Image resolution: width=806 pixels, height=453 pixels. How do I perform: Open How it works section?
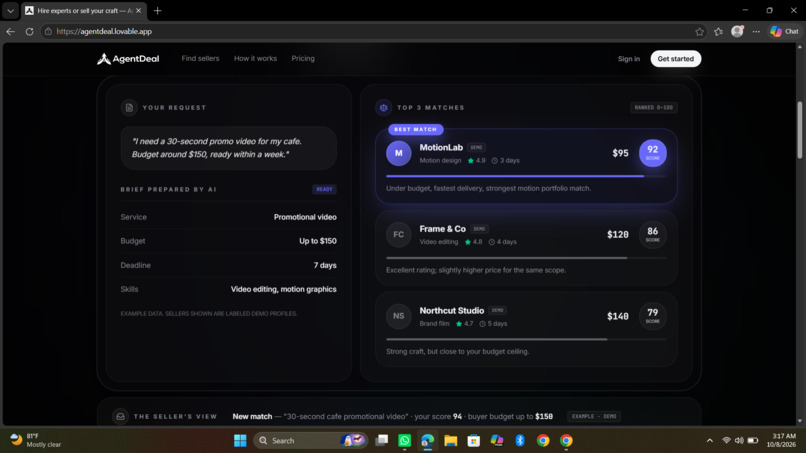coord(255,59)
